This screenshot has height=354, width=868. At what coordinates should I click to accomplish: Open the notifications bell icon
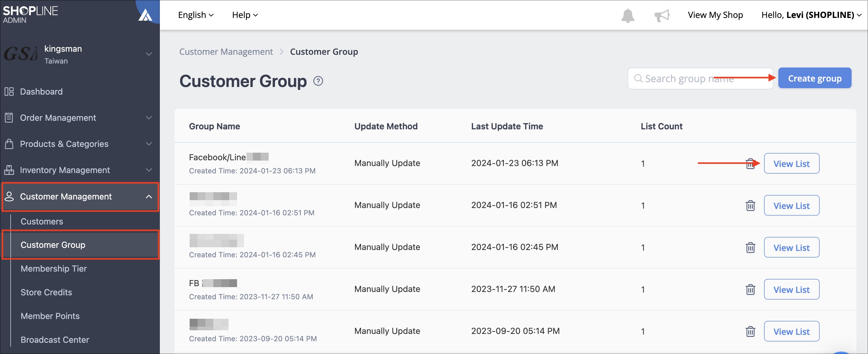pos(627,16)
